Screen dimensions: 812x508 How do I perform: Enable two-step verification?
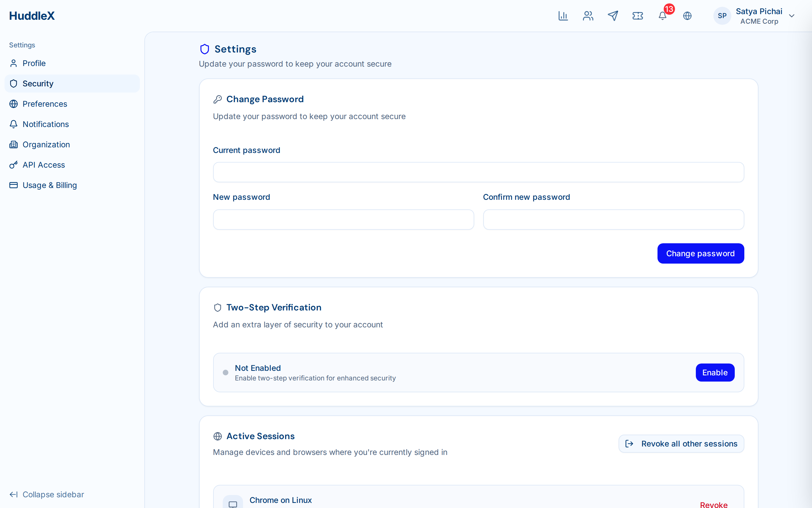[x=715, y=373]
